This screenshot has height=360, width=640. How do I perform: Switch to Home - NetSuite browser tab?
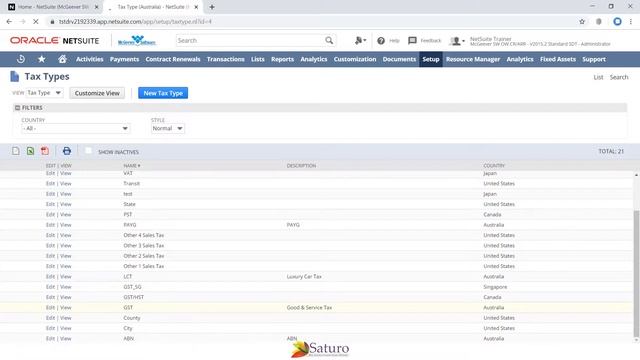(52, 7)
